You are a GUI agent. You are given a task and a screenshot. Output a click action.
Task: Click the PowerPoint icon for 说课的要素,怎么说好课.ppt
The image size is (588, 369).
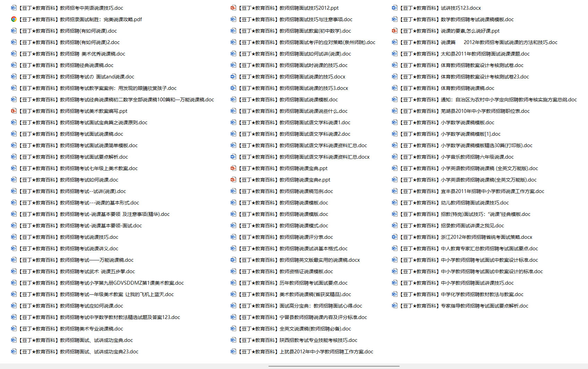click(395, 31)
